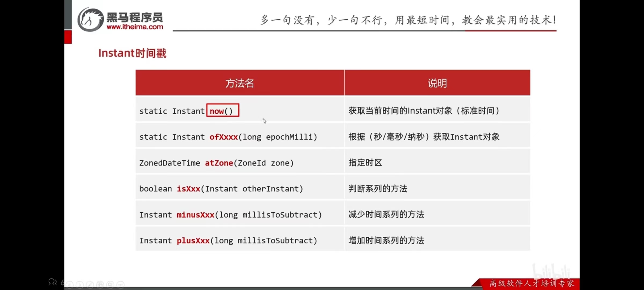This screenshot has width=644, height=290.
Task: Click the atZone method name
Action: pyautogui.click(x=219, y=163)
